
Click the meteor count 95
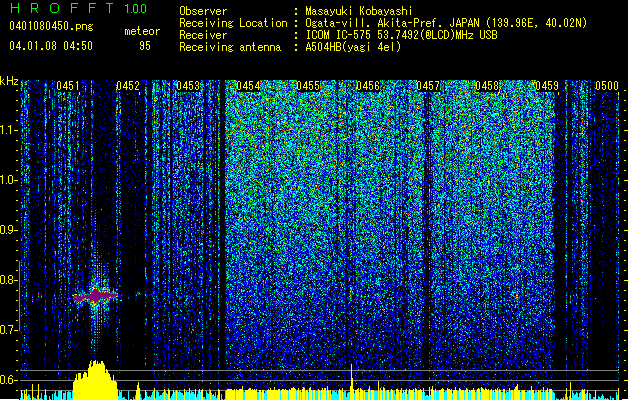point(145,46)
